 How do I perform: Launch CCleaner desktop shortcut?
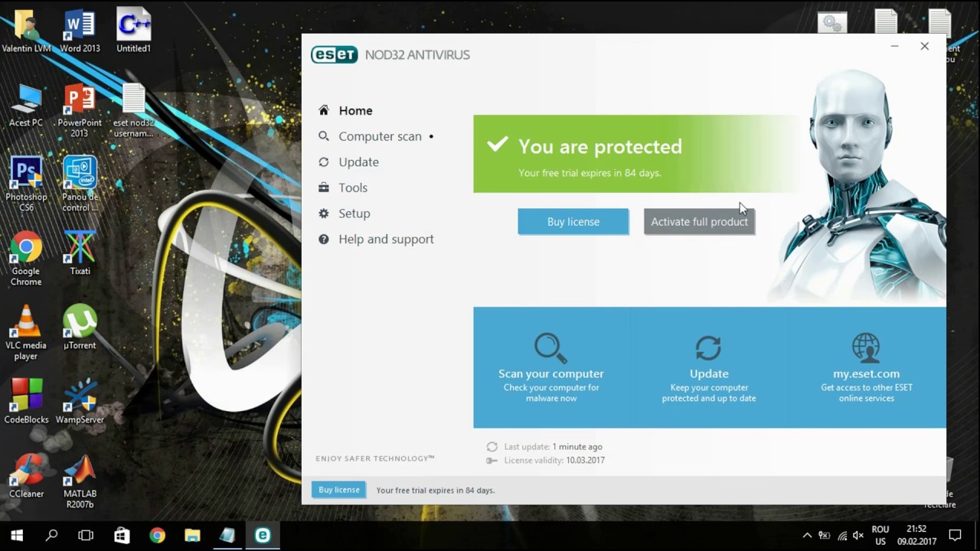click(26, 476)
